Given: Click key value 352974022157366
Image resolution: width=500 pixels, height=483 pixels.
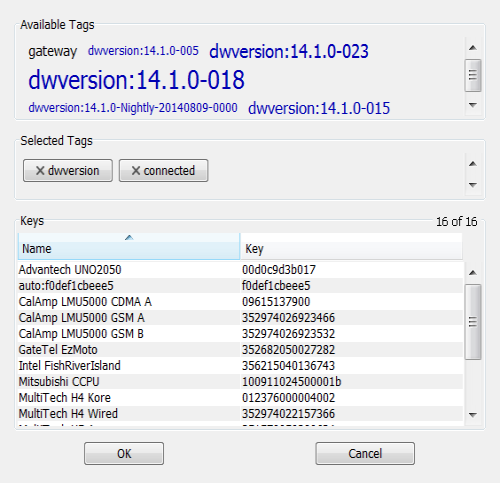Looking at the screenshot, I should 288,414.
